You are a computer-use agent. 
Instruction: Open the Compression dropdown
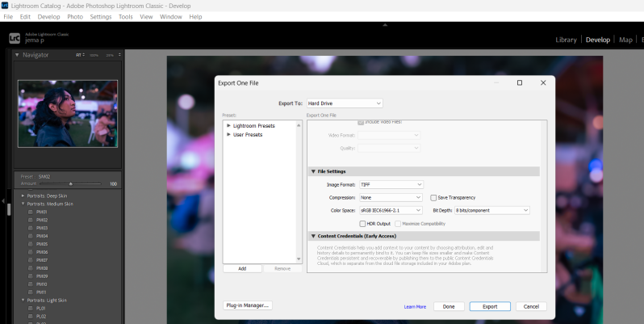(391, 198)
